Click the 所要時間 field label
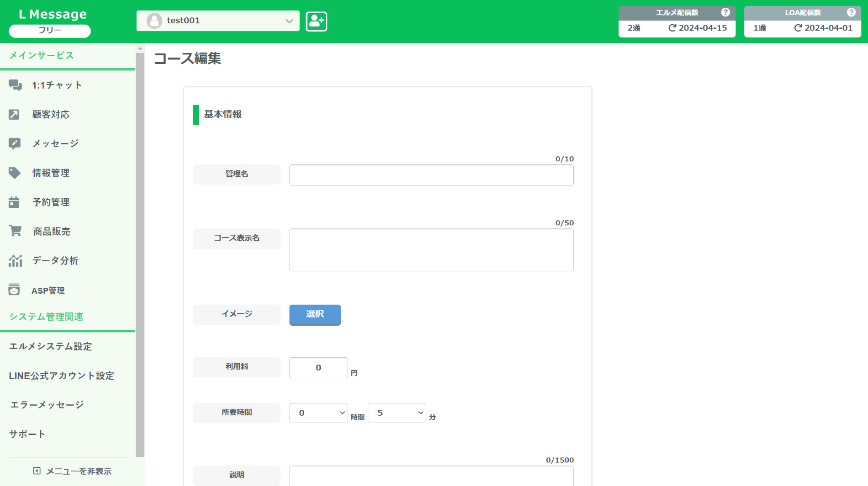 (x=237, y=412)
